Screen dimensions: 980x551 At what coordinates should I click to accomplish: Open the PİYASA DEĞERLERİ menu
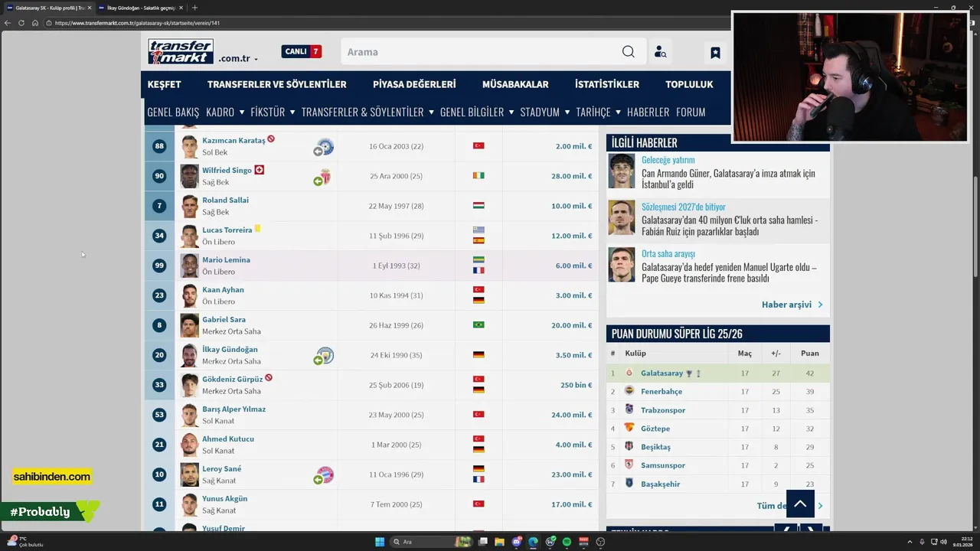(414, 84)
